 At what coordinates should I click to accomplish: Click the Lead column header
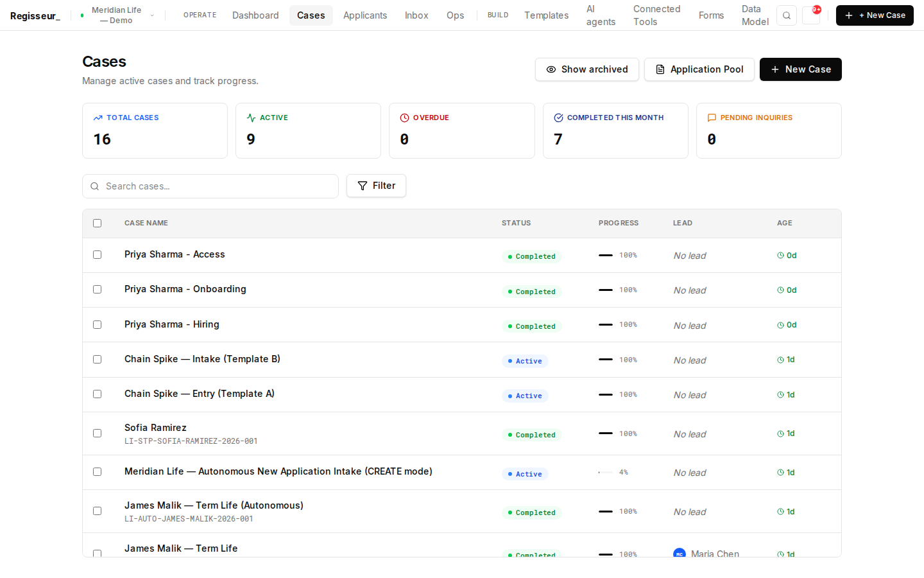point(683,223)
